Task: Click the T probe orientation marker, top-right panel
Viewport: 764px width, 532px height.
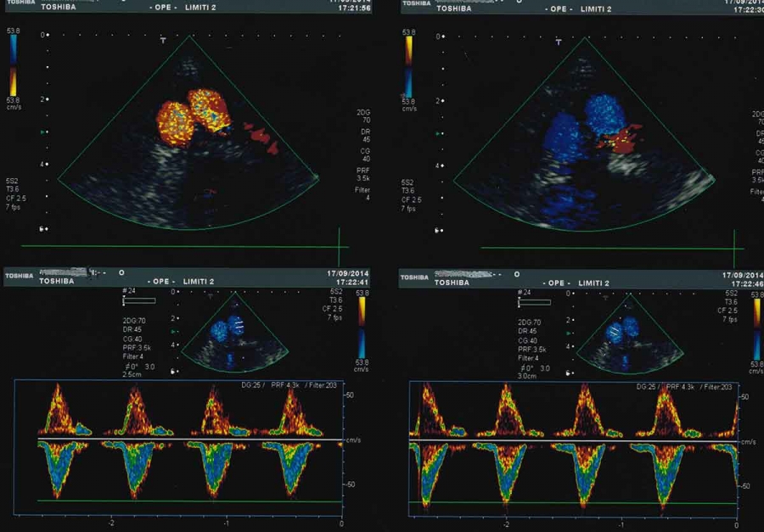Action: tap(559, 42)
